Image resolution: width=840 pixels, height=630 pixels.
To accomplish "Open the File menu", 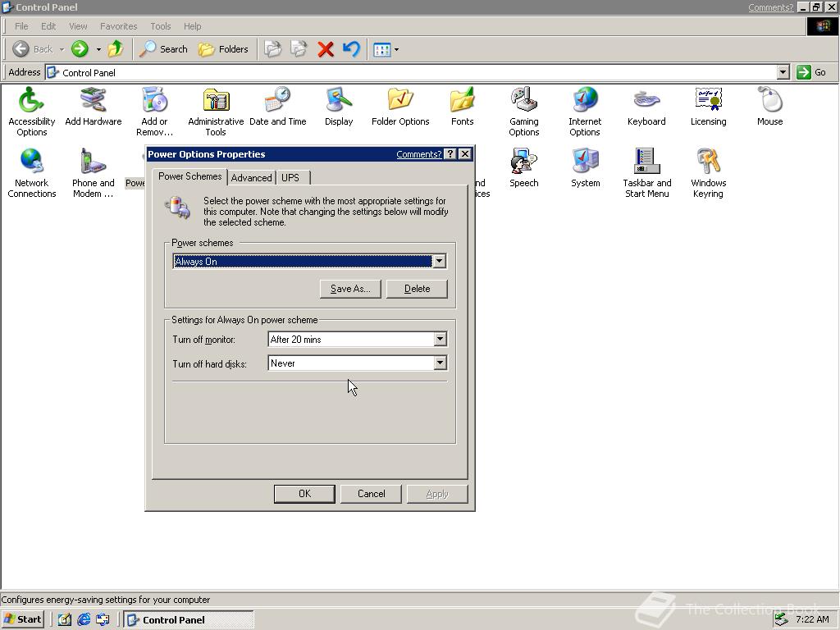I will [21, 26].
